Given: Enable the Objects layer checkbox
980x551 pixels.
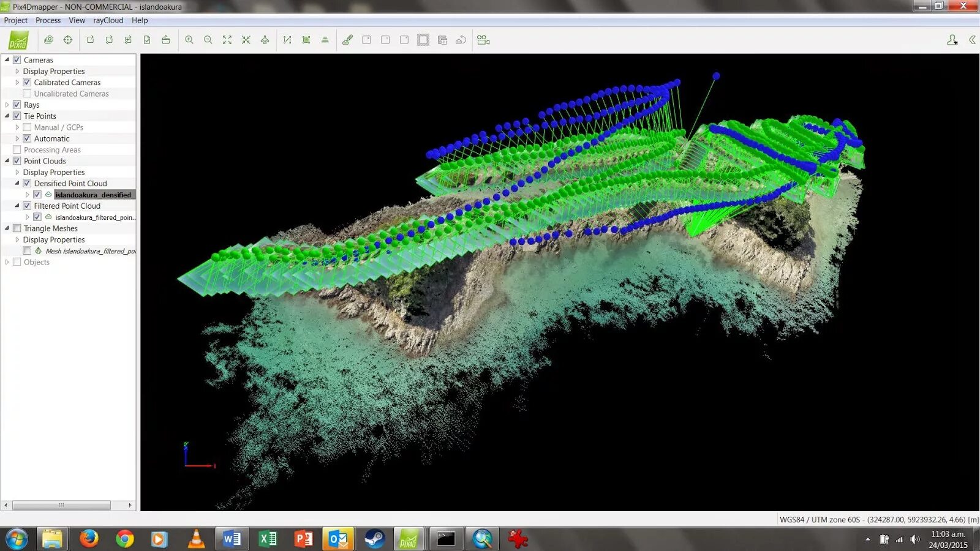Looking at the screenshot, I should pyautogui.click(x=17, y=262).
